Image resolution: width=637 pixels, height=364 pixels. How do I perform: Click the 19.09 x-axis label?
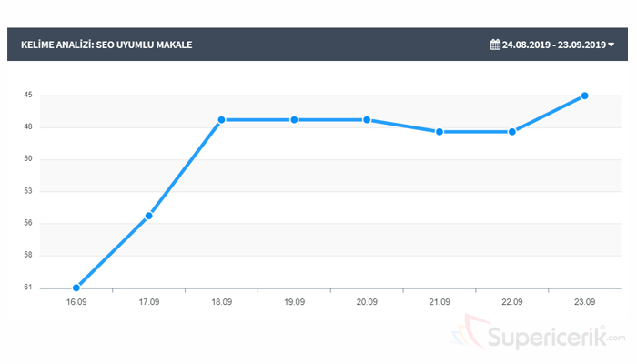[294, 303]
